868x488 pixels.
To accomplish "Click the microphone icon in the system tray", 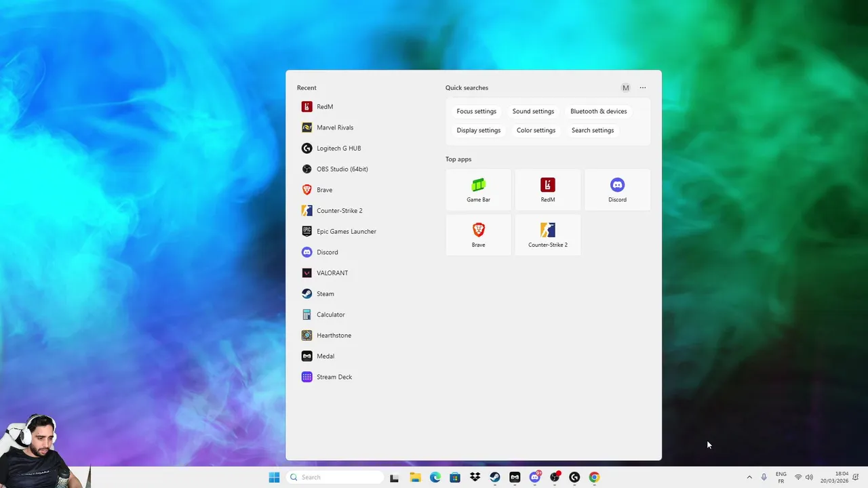I will click(764, 477).
